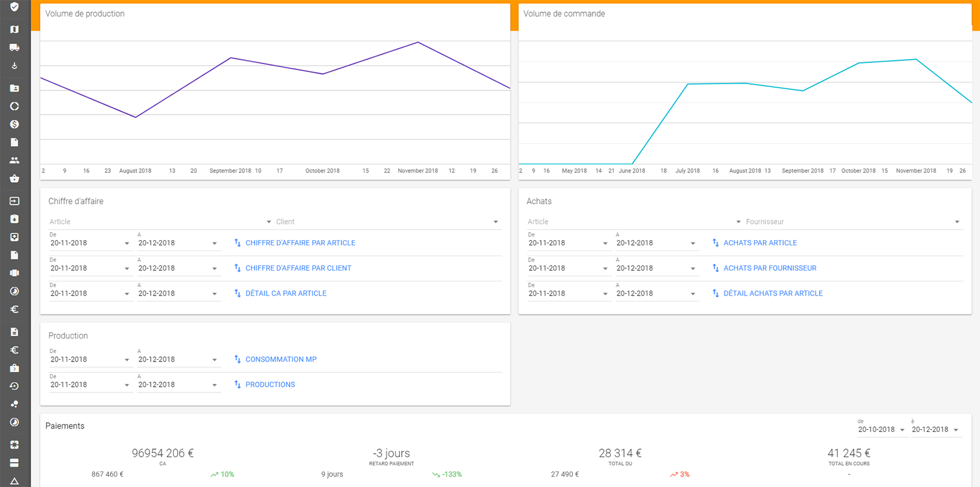Open 'A' date for Chiffre d'affaire par client

point(178,268)
